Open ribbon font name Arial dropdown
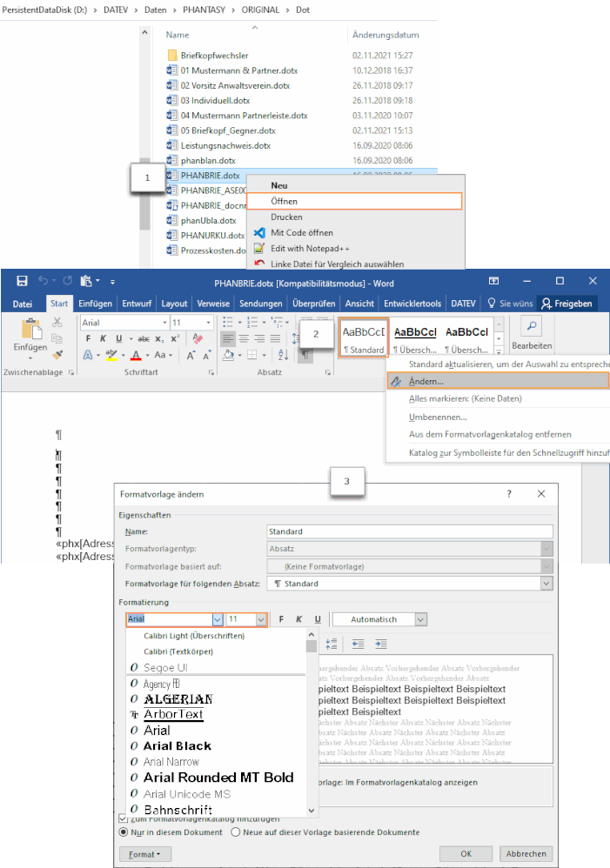This screenshot has height=868, width=610. tap(164, 322)
